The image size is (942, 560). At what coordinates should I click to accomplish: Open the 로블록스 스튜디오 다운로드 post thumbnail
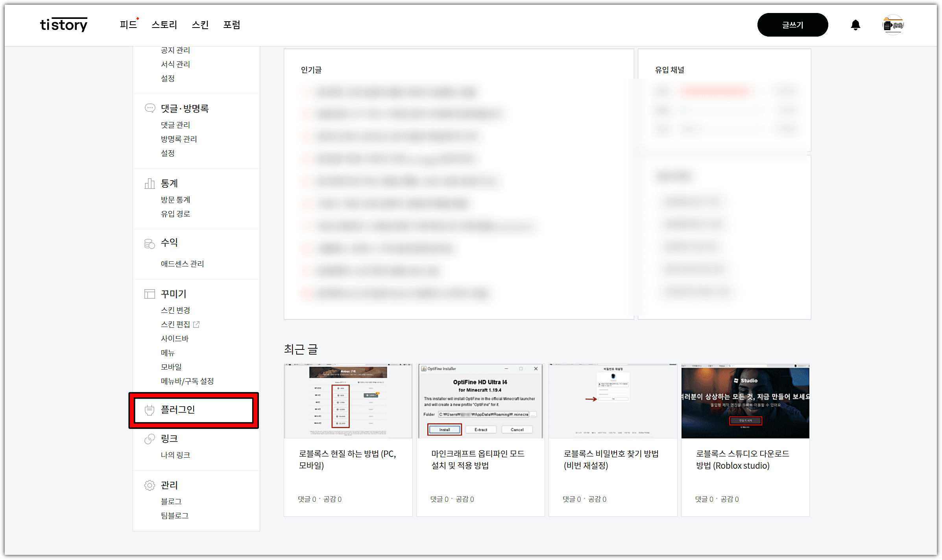(x=745, y=401)
